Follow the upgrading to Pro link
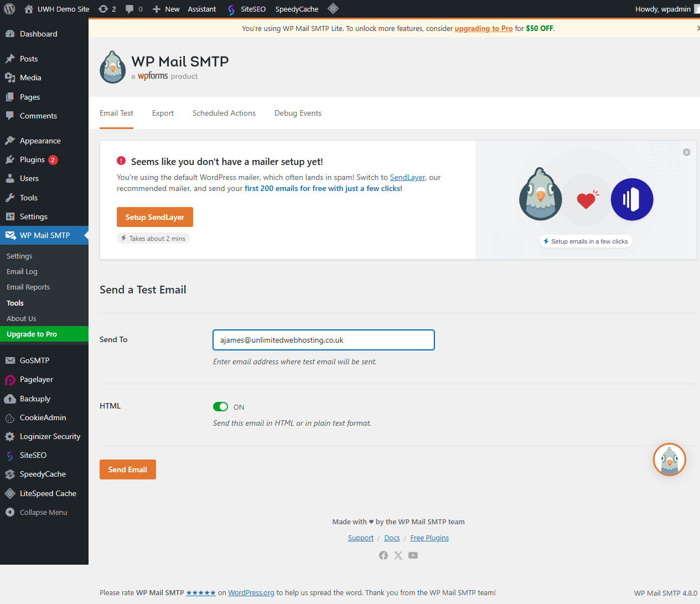 (x=484, y=28)
